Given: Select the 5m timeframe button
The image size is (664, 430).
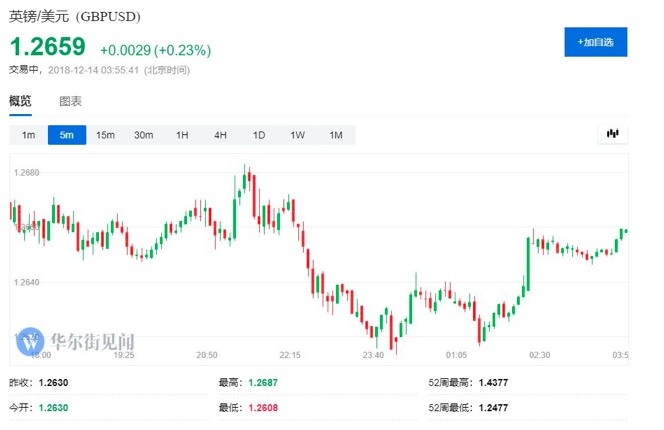Looking at the screenshot, I should [x=67, y=135].
